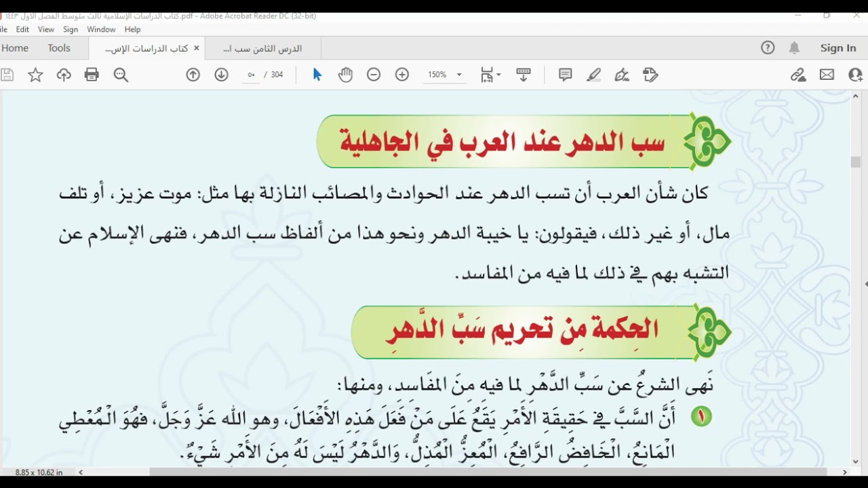The height and width of the screenshot is (488, 868).
Task: Click the scrolling mode keyboard icon
Action: 524,75
